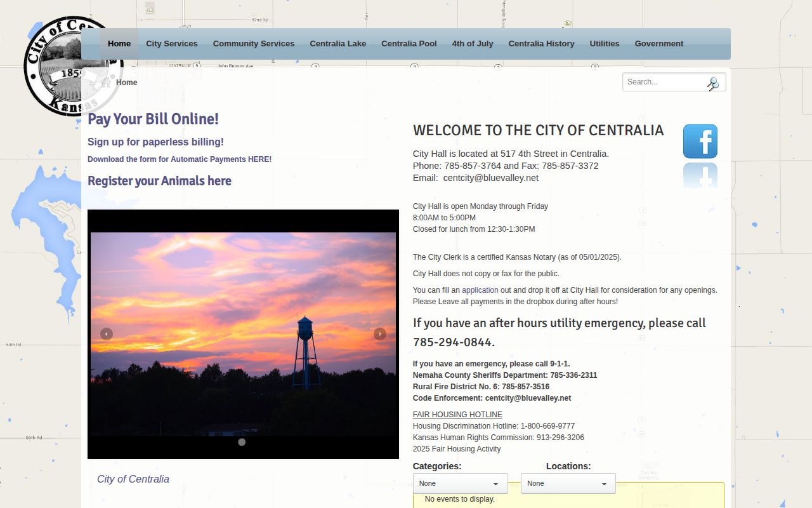This screenshot has height=508, width=812.
Task: Click the FAIR HOUSING HOTLINE heading
Action: (457, 415)
